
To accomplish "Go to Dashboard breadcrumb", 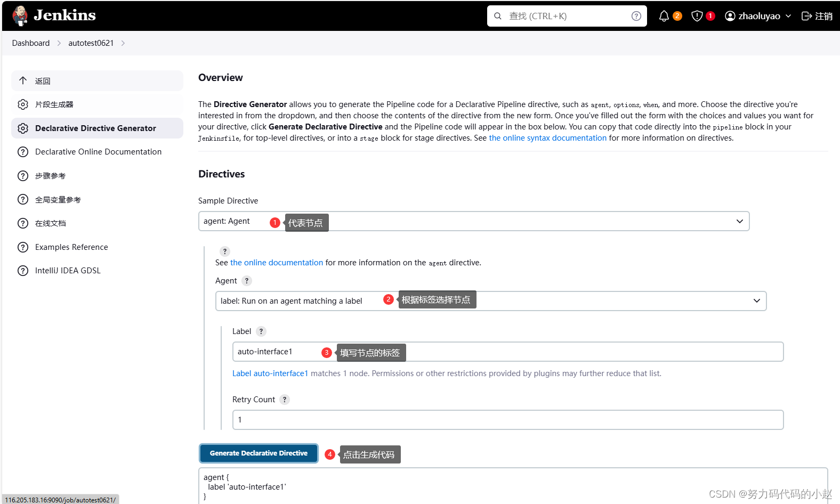I will tap(31, 43).
